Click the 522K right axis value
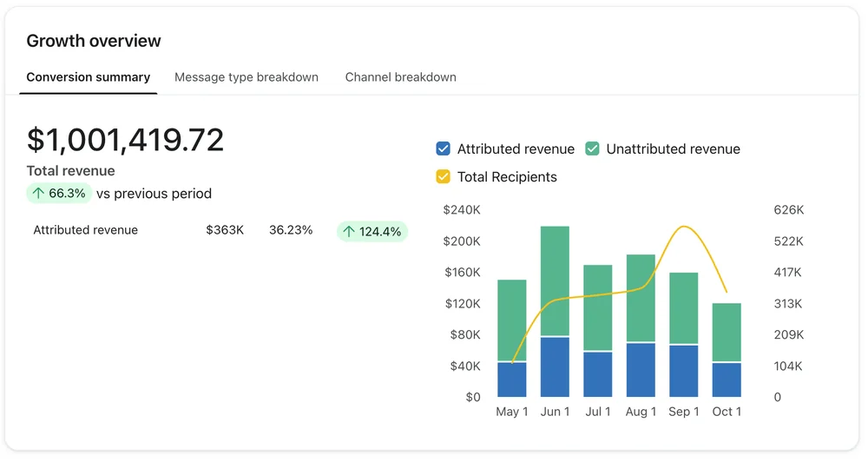This screenshot has width=868, height=462. click(x=788, y=241)
